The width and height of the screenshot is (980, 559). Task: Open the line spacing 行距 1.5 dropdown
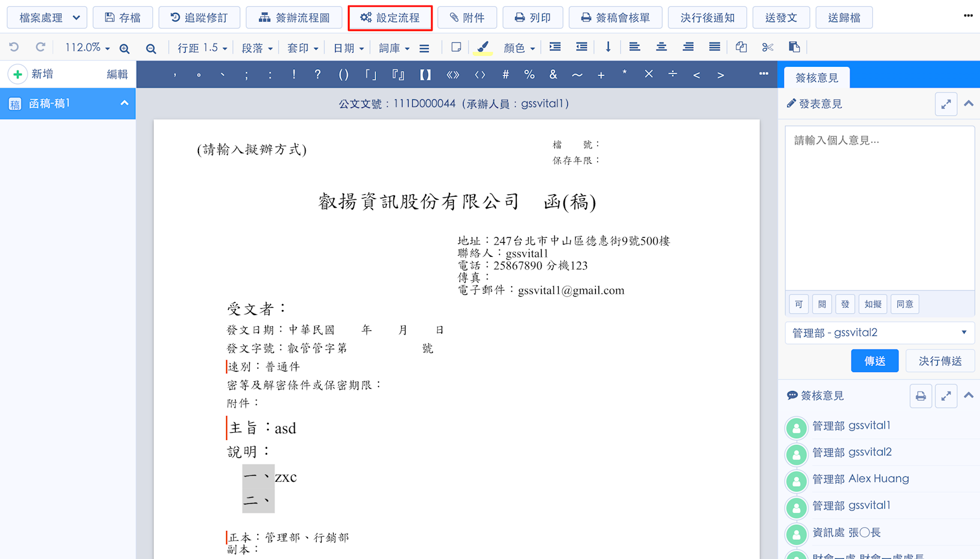[203, 48]
